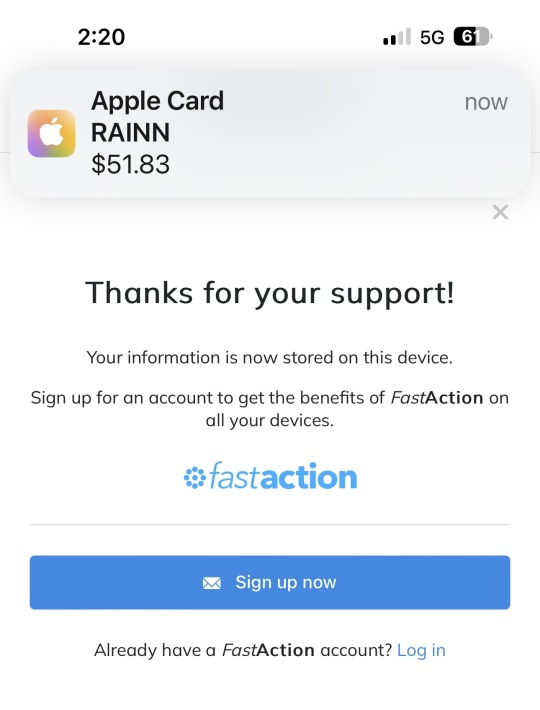Tap the RAINN merchant name in notification
This screenshot has height=710, width=540.
pos(130,133)
